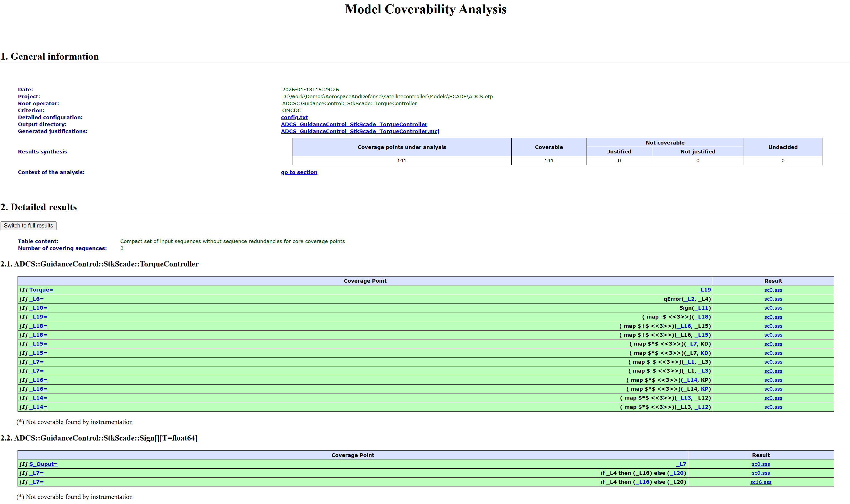Open the output directory ADCS_GuidanceControl_StkScade_TorqueController link
850x504 pixels.
click(x=354, y=124)
